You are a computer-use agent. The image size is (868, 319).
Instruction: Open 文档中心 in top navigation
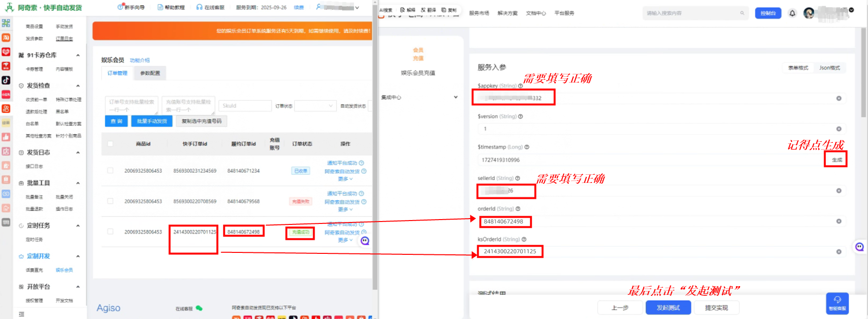point(536,13)
